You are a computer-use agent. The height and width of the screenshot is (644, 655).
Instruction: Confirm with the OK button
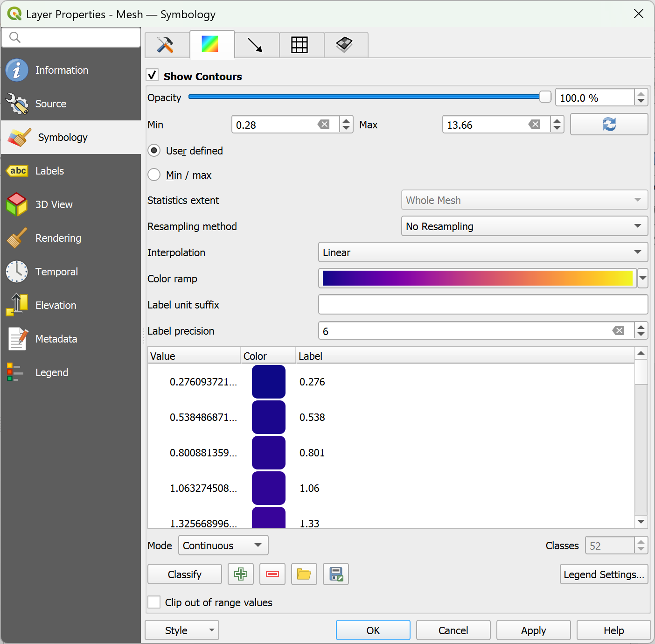tap(373, 630)
